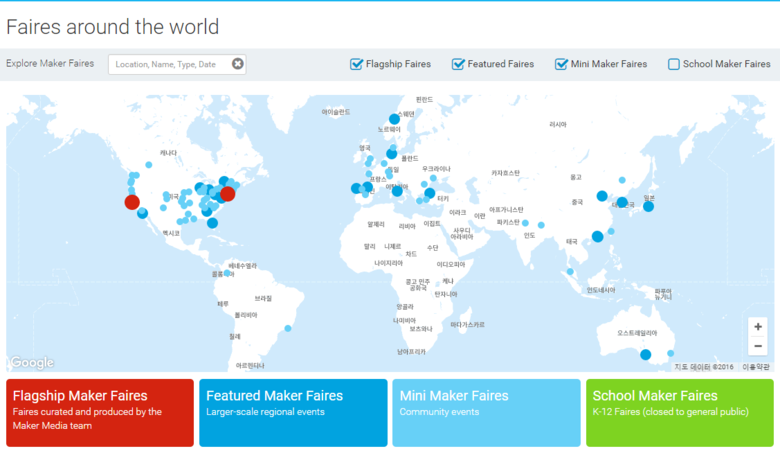
Task: Select the red flagship marker near New York
Action: pyautogui.click(x=227, y=194)
